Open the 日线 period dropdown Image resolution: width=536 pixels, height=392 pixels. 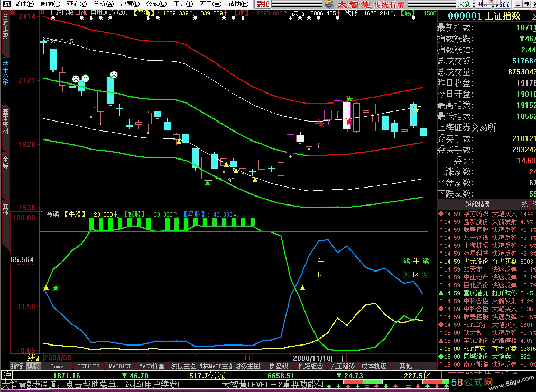(x=30, y=358)
